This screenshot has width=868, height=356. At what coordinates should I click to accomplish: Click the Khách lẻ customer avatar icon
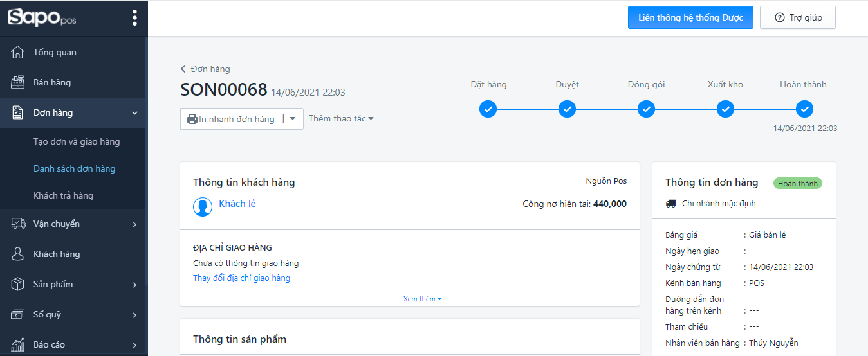point(203,206)
